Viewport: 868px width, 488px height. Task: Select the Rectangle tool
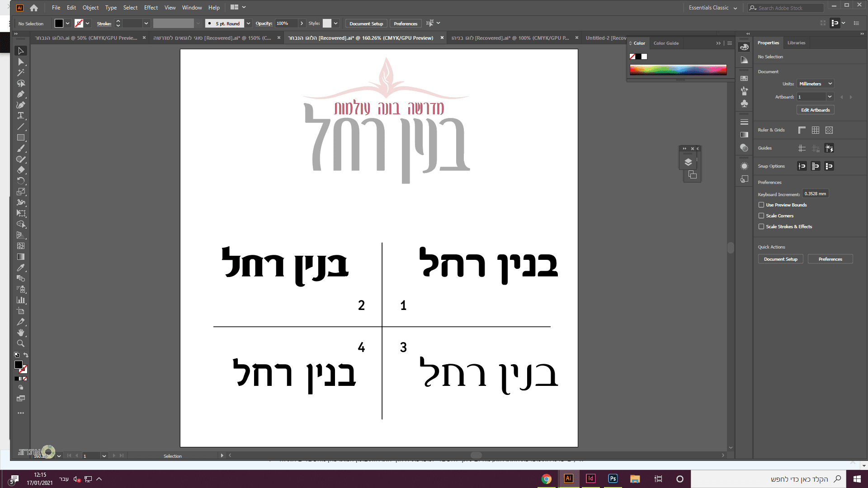[x=20, y=137]
